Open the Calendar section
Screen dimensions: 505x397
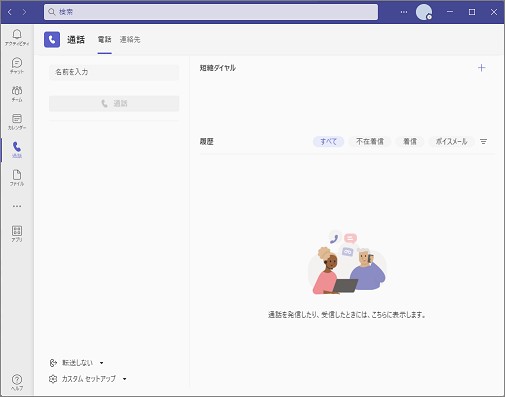[x=17, y=121]
